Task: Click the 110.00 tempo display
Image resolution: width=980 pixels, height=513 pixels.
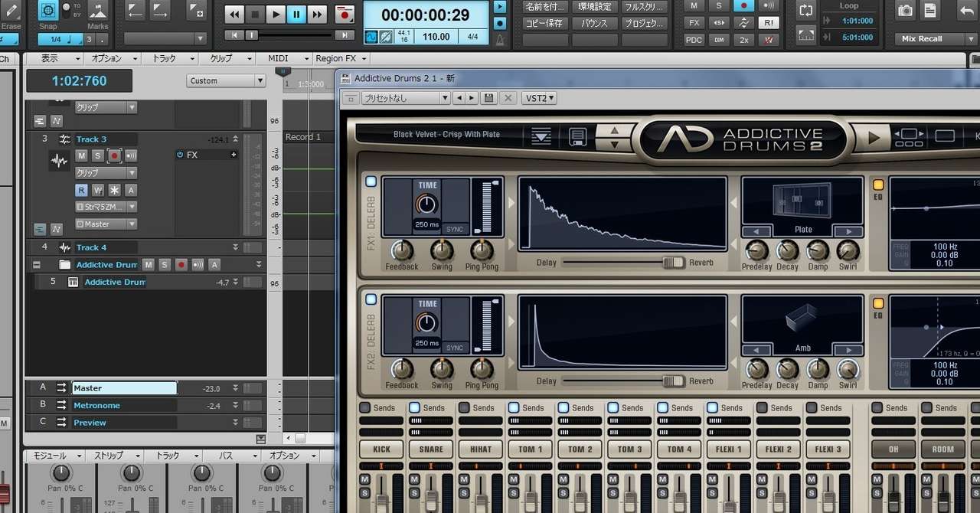Action: pyautogui.click(x=436, y=36)
